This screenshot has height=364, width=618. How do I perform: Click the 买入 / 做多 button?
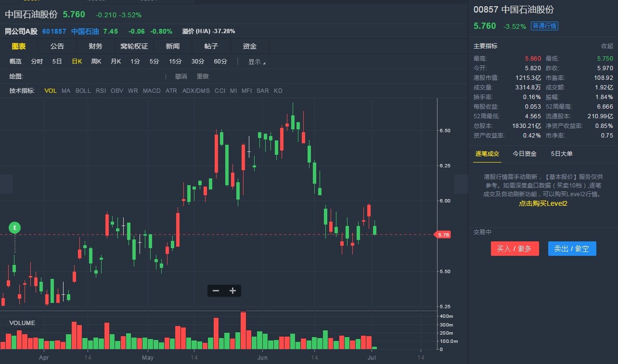click(515, 249)
